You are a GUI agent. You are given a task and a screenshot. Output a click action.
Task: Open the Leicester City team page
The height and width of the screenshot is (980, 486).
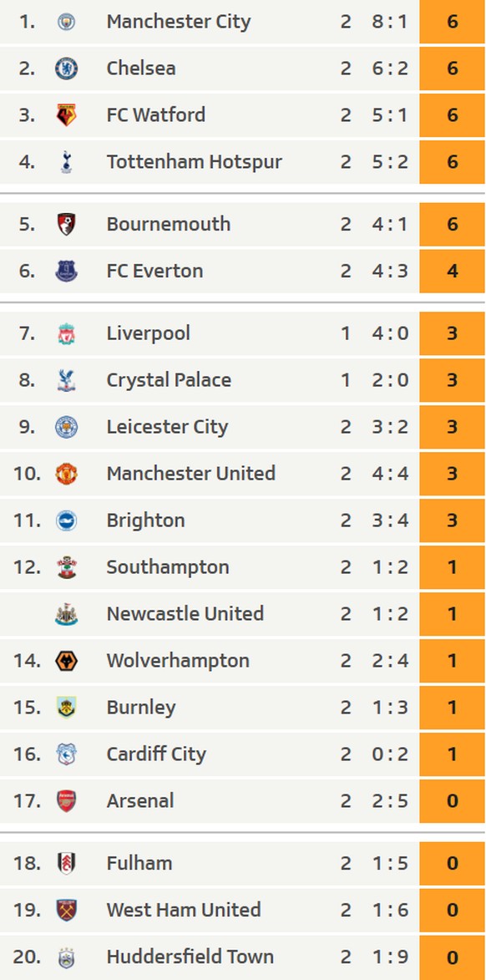click(167, 427)
